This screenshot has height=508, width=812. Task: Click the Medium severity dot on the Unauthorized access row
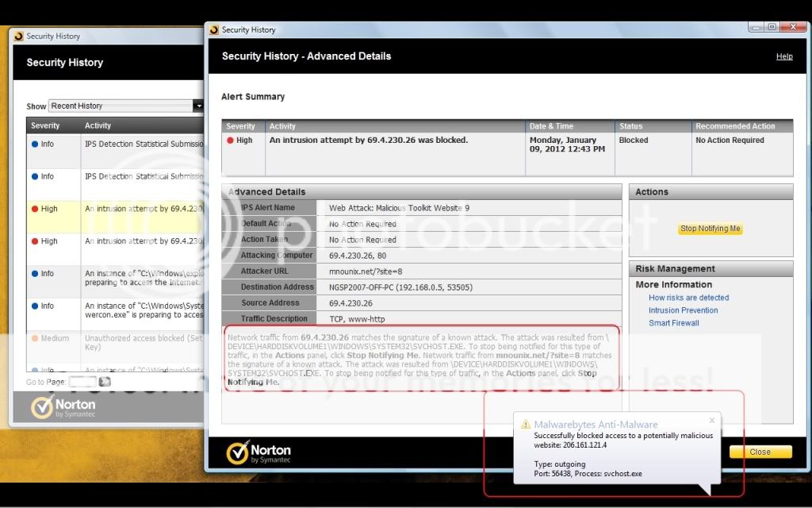point(35,338)
